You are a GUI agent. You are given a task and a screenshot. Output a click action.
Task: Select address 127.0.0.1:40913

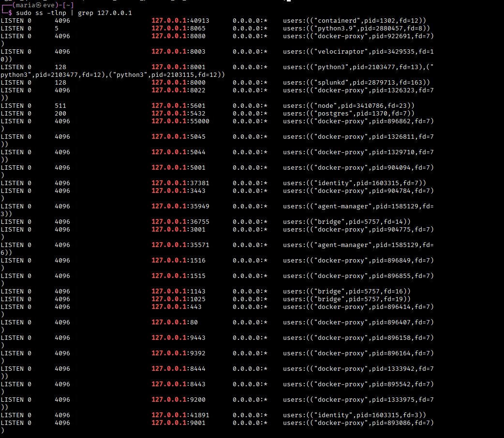pyautogui.click(x=180, y=21)
